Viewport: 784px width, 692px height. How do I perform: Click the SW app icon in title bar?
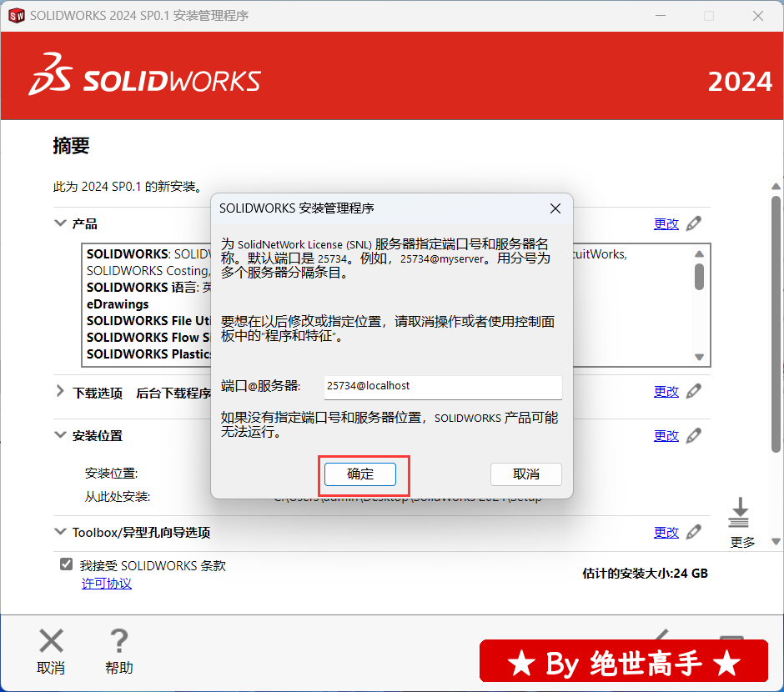point(17,16)
